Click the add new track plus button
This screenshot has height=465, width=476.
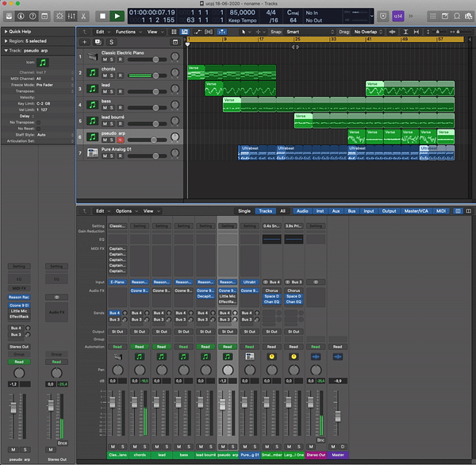point(85,41)
